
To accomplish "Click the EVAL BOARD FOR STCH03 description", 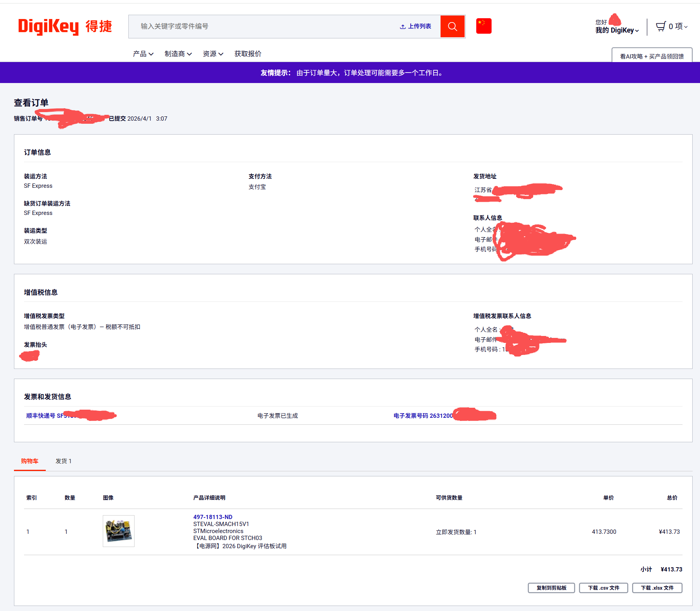I will pos(228,538).
